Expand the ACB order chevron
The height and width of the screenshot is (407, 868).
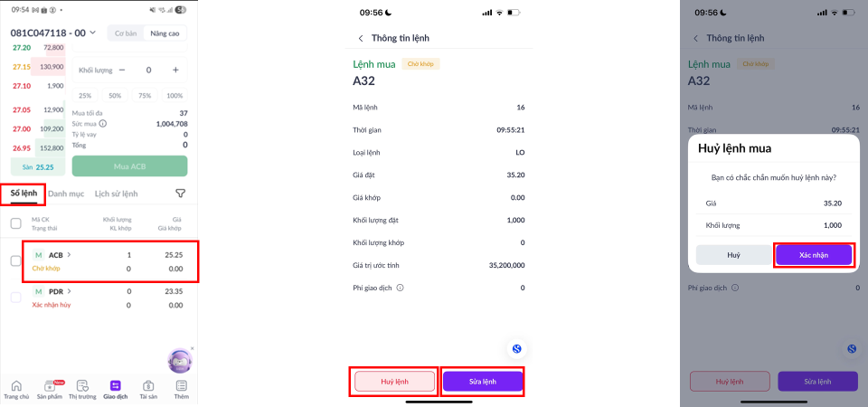[69, 255]
